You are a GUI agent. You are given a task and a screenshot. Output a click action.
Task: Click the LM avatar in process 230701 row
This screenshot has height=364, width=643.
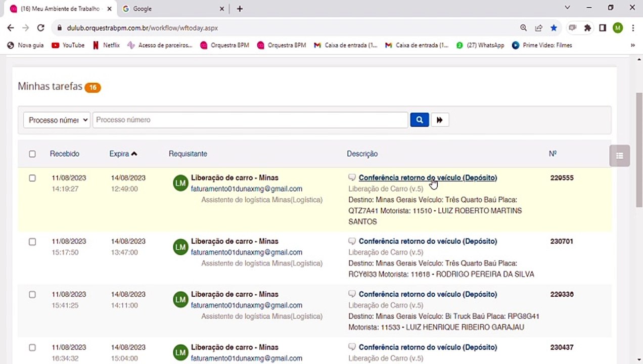pos(180,247)
